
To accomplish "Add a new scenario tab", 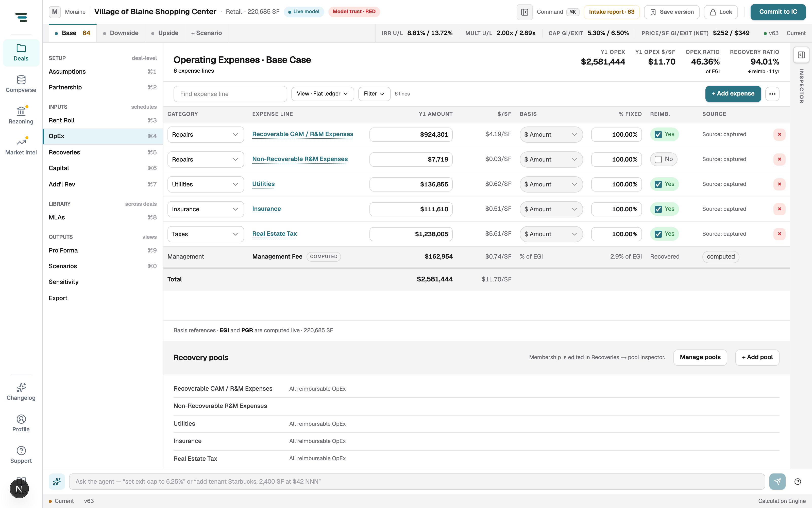I will pyautogui.click(x=206, y=33).
